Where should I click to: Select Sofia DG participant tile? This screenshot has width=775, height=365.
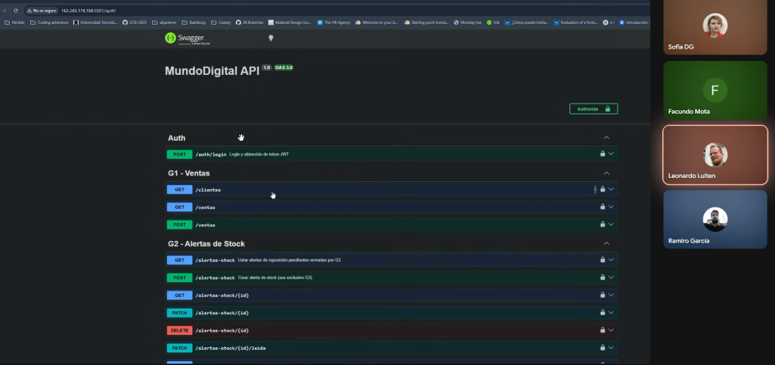tap(715, 27)
